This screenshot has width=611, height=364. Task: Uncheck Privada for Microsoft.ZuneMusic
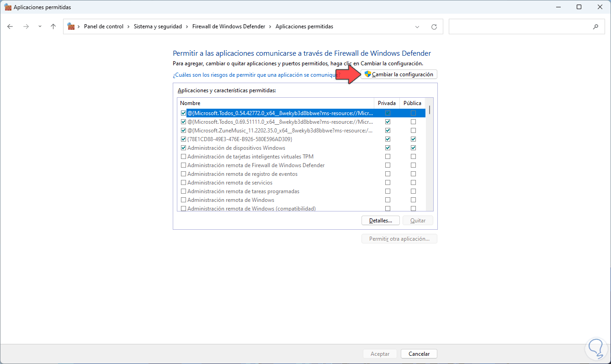click(388, 131)
